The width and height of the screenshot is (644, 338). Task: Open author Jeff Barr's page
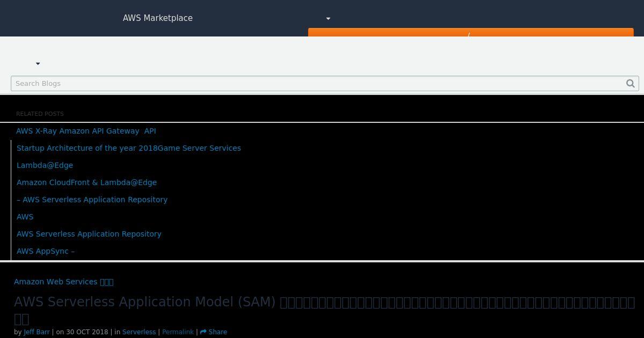click(x=36, y=332)
